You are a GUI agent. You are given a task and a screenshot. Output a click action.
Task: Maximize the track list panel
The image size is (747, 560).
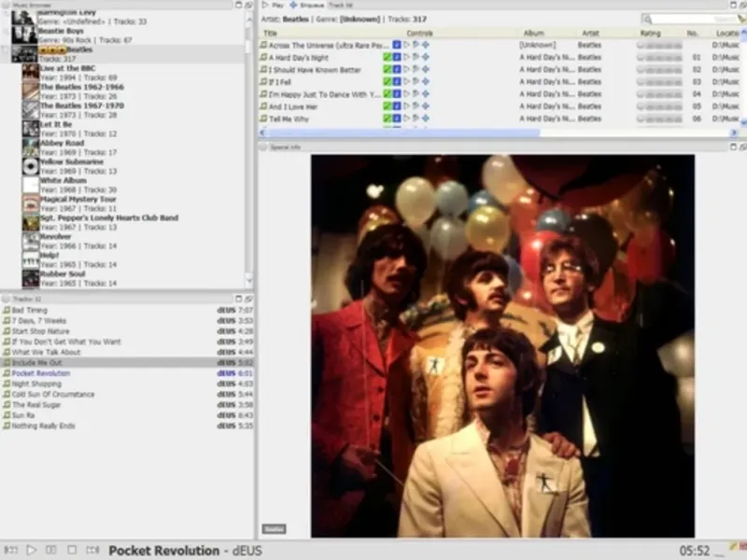click(x=733, y=5)
